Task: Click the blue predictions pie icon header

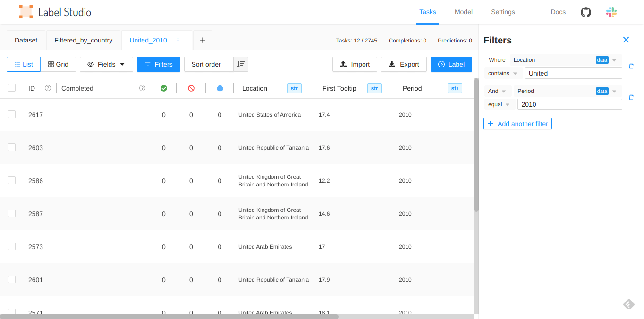Action: pyautogui.click(x=220, y=88)
